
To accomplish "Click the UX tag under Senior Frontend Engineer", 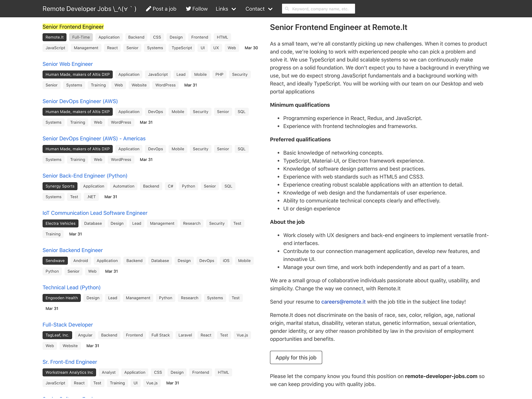I will click(216, 48).
